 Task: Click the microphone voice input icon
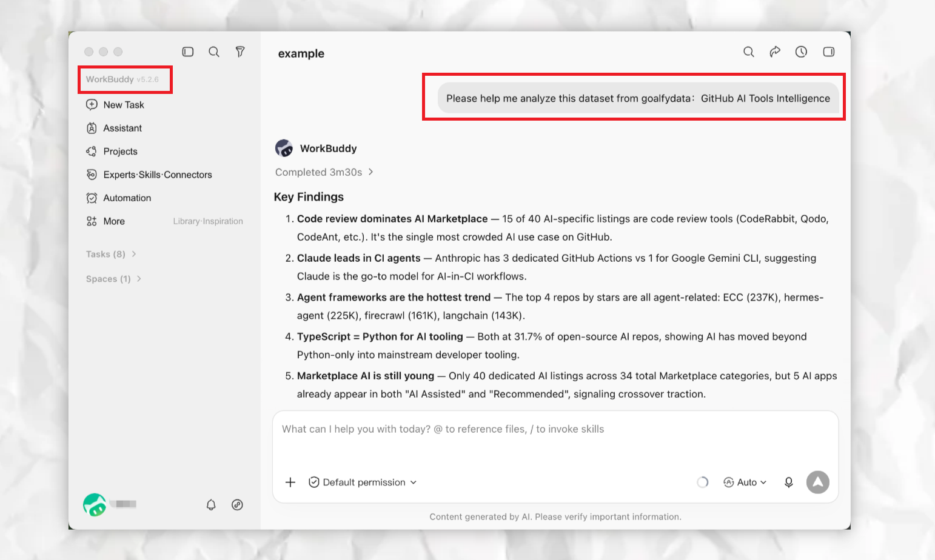pyautogui.click(x=789, y=482)
